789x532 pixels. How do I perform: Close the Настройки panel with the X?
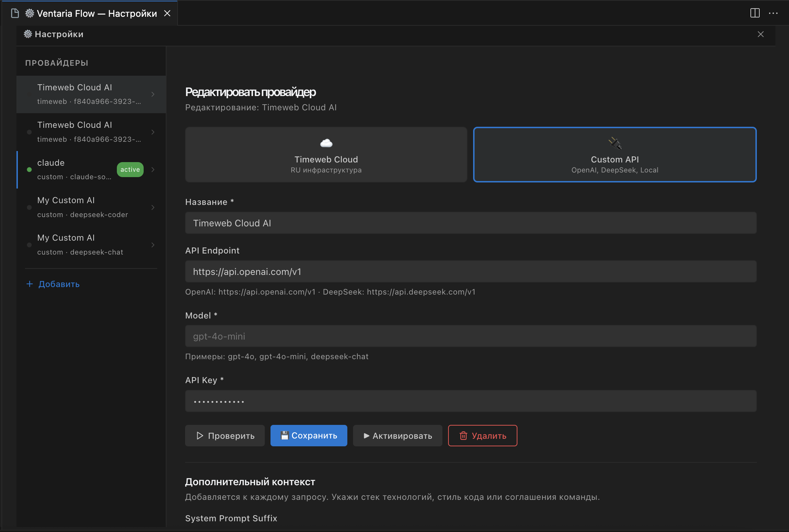point(761,34)
